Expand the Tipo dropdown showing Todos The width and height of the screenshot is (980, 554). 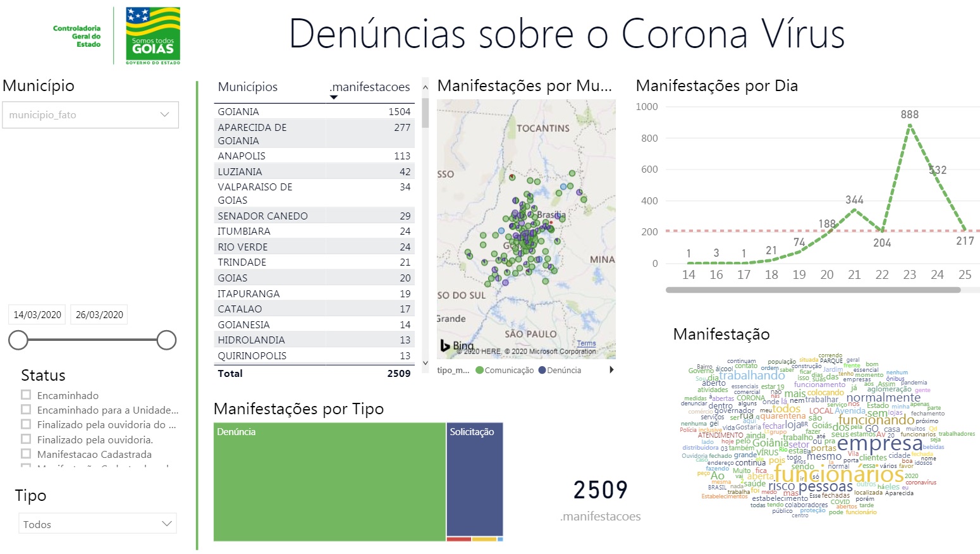(x=97, y=524)
